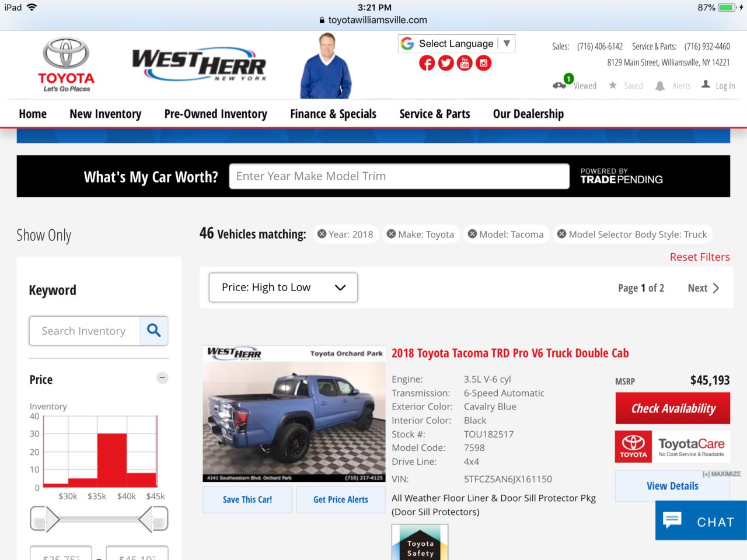The width and height of the screenshot is (747, 560).
Task: Click the ToyotaCare banner
Action: tap(672, 447)
